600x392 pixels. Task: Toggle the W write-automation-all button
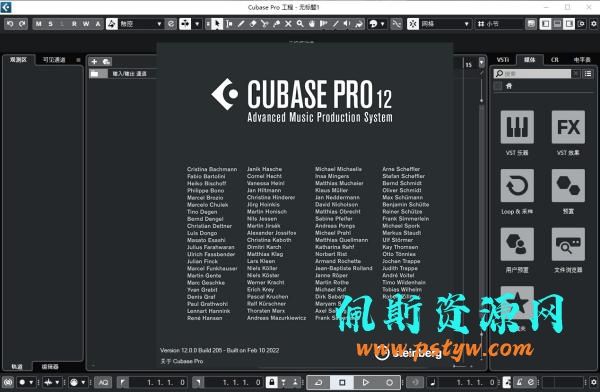tap(86, 24)
